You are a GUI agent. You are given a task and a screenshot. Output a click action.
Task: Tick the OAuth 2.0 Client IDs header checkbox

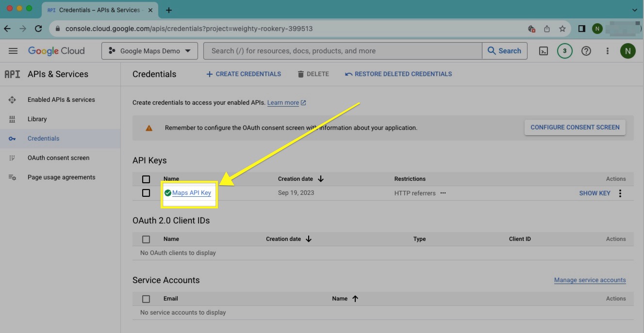click(x=146, y=239)
